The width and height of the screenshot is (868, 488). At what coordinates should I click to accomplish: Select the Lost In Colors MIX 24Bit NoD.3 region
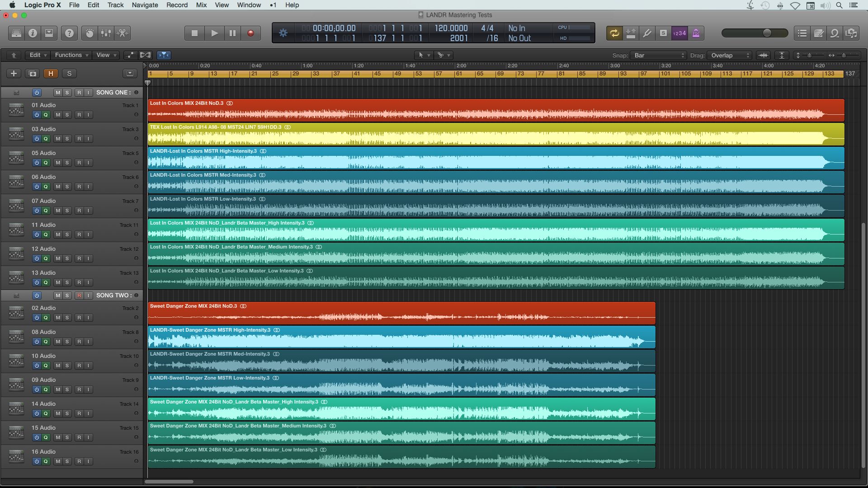point(496,110)
